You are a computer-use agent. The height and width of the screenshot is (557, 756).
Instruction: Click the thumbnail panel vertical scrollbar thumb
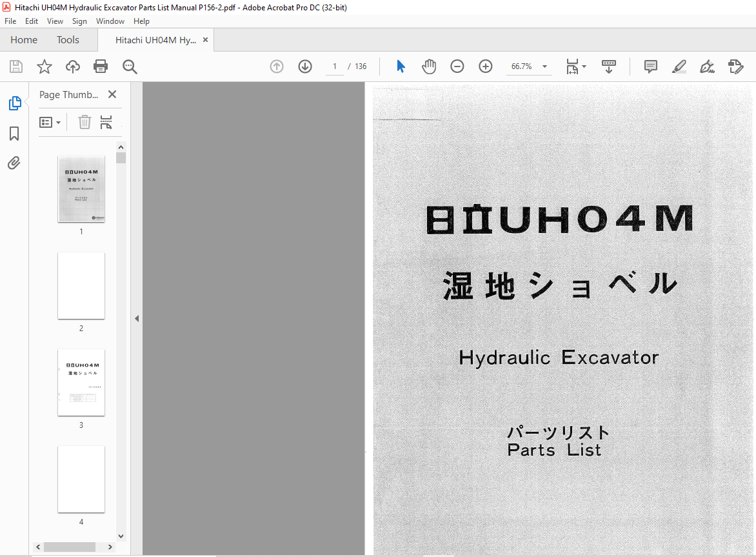[x=121, y=157]
